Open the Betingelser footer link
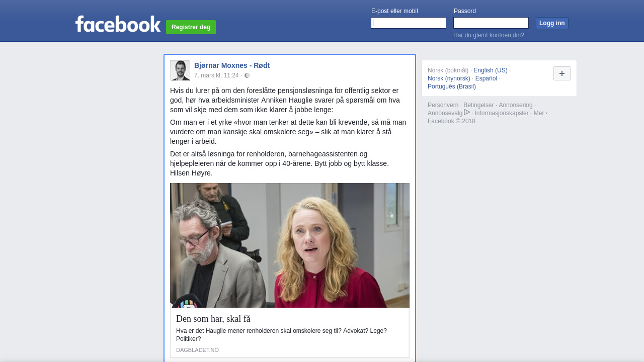This screenshot has width=644, height=362. [478, 105]
